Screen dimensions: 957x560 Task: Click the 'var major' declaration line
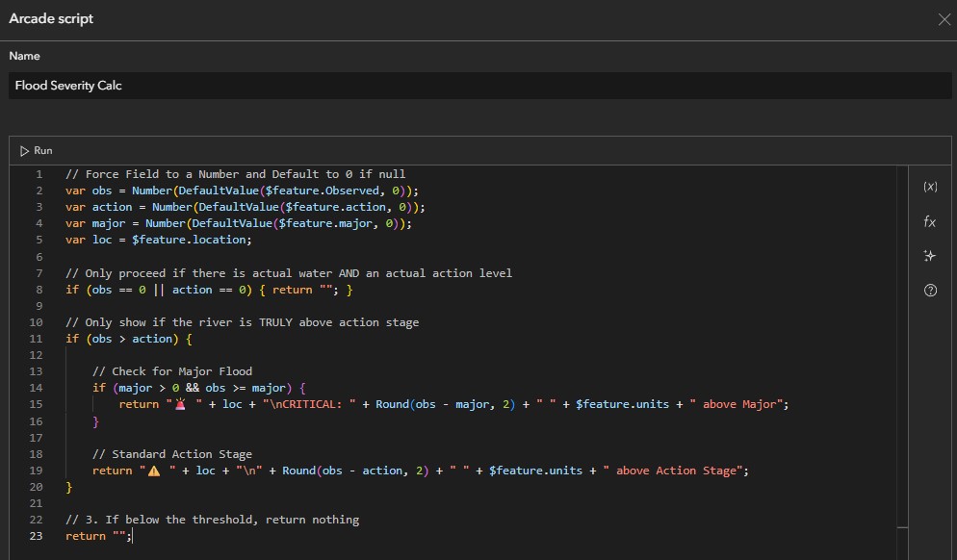pyautogui.click(x=239, y=224)
